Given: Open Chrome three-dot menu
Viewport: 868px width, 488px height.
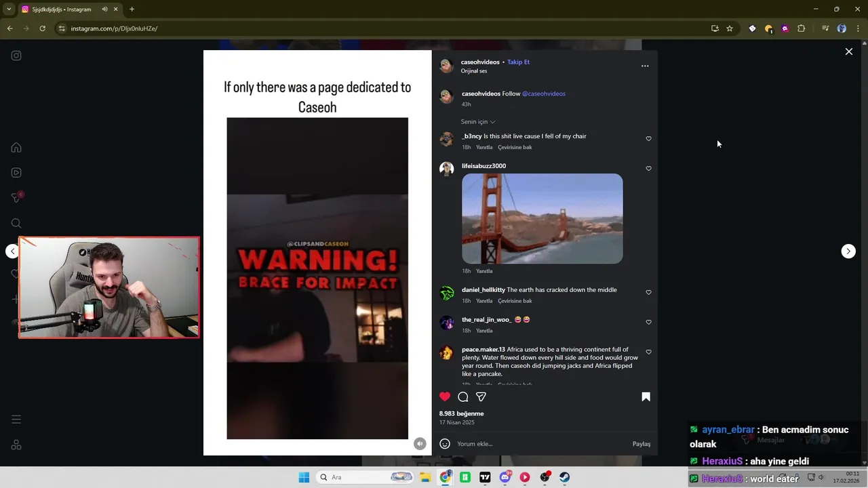Looking at the screenshot, I should point(856,28).
